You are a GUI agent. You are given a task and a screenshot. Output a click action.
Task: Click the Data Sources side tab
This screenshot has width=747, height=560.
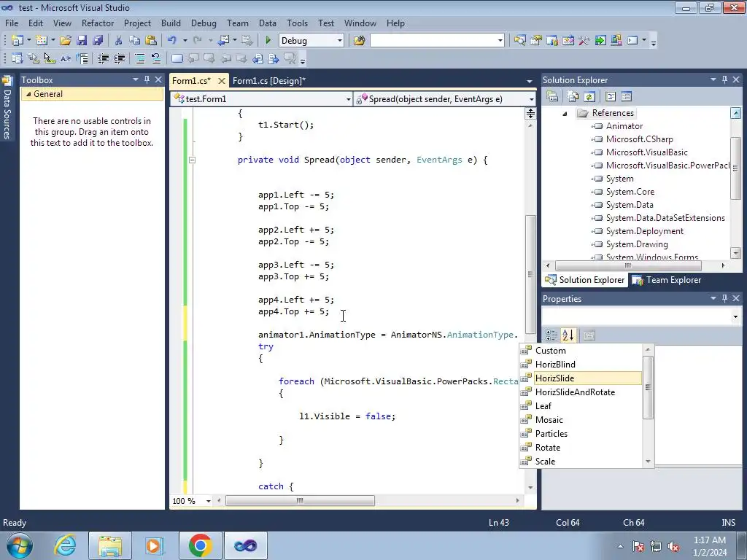pos(7,109)
